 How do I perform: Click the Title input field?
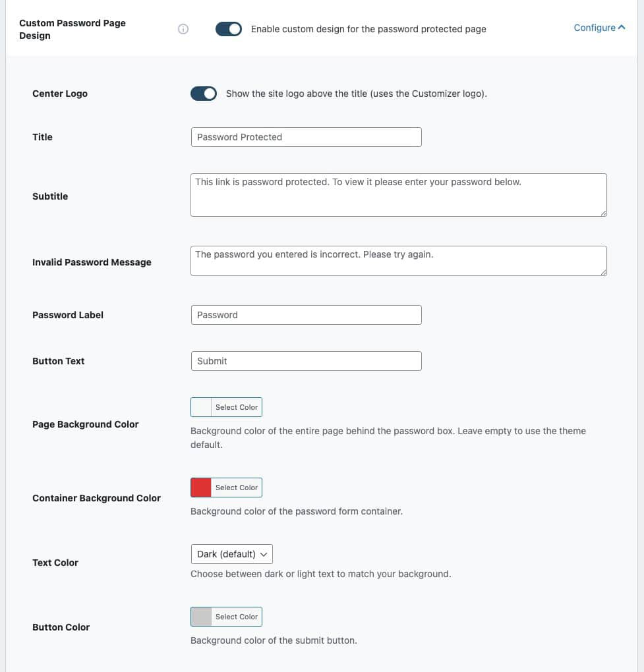[306, 137]
